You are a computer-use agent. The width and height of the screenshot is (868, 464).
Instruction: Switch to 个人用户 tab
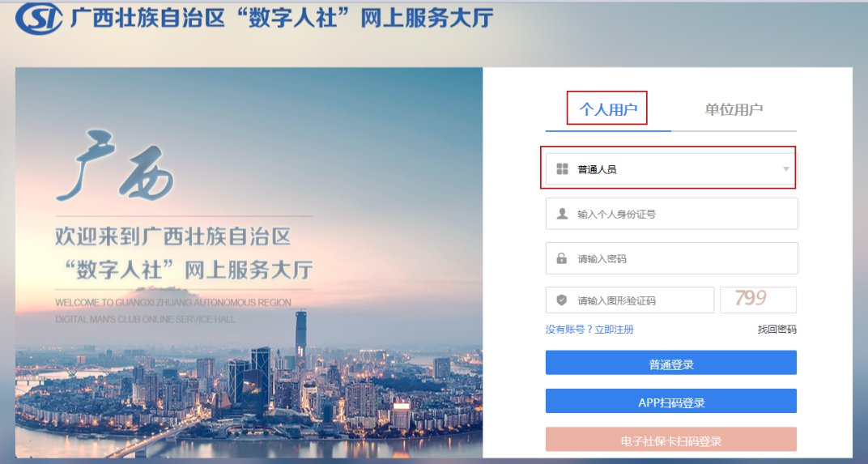pos(608,109)
